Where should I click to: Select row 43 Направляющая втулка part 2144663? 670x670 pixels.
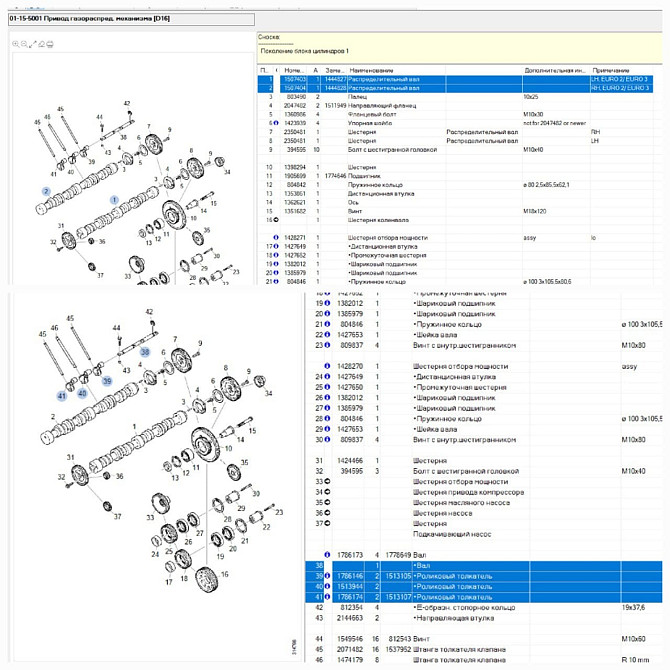click(x=484, y=618)
